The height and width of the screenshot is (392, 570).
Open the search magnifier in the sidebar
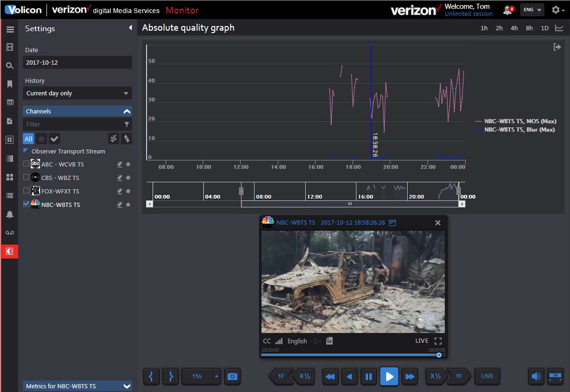pyautogui.click(x=10, y=66)
